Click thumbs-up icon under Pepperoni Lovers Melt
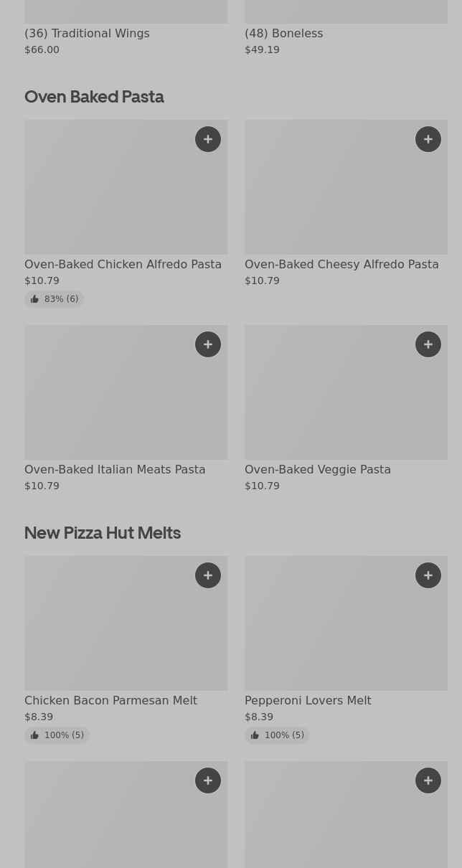Viewport: 462px width, 868px height. click(x=255, y=735)
